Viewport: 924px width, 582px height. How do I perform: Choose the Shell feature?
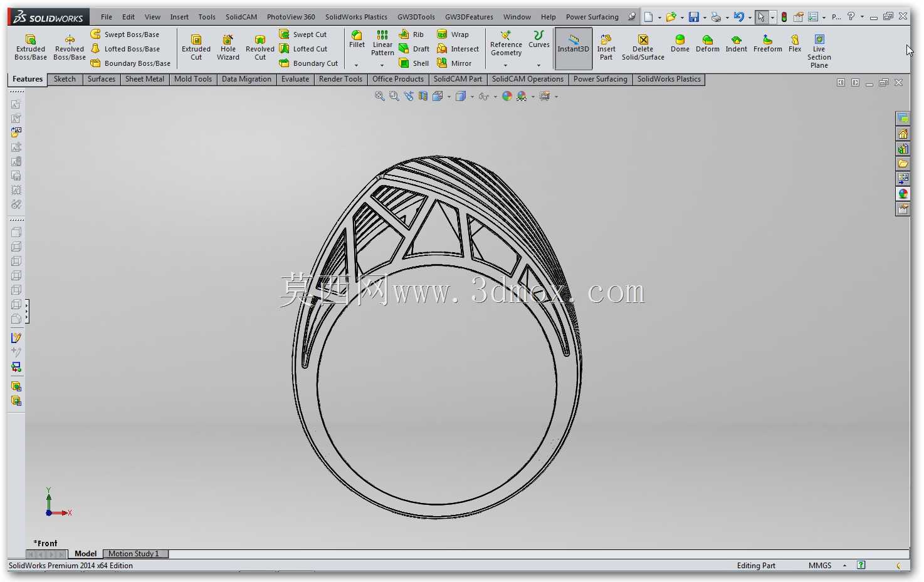tap(414, 63)
